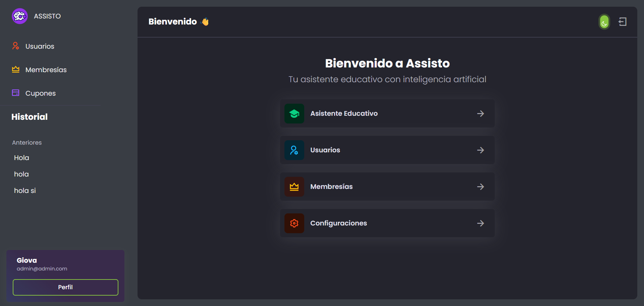Click the logout icon in header
644x306 pixels.
(x=623, y=22)
